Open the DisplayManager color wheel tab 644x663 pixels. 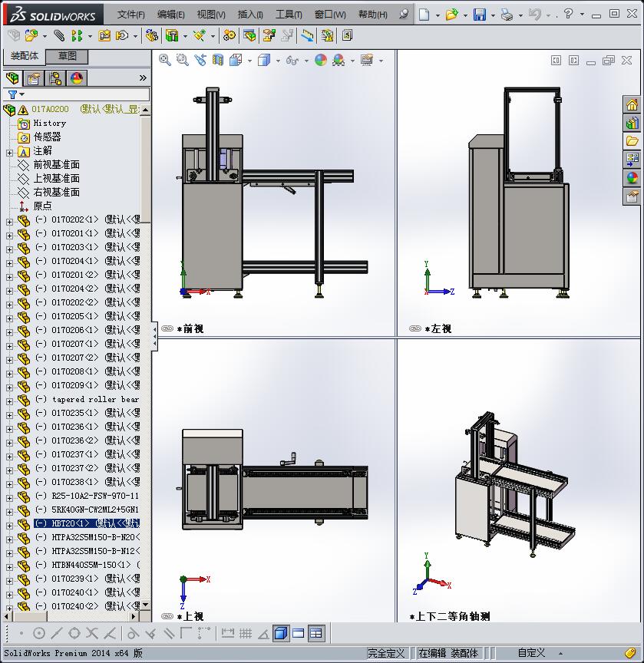[x=77, y=78]
